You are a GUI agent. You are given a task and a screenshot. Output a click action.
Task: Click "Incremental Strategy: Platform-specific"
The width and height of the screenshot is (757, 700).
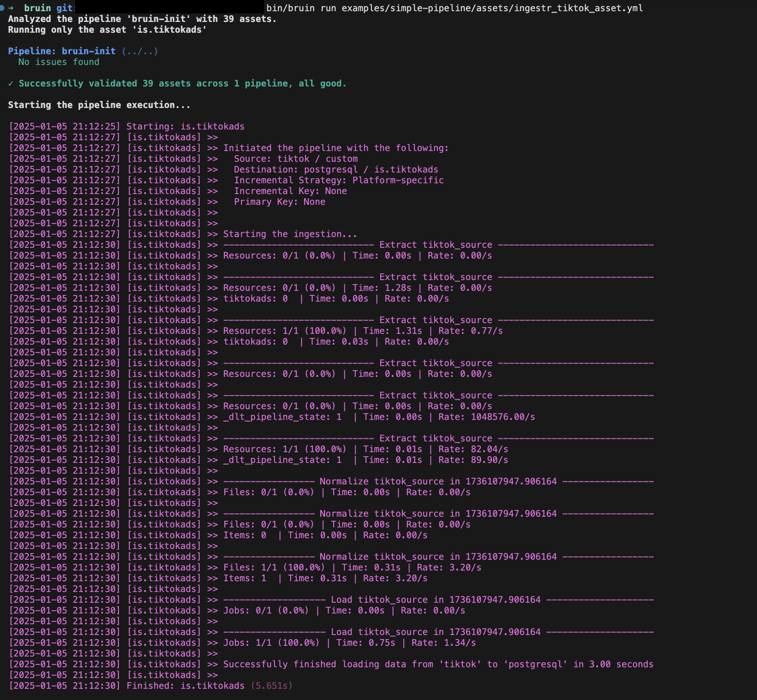tap(339, 180)
